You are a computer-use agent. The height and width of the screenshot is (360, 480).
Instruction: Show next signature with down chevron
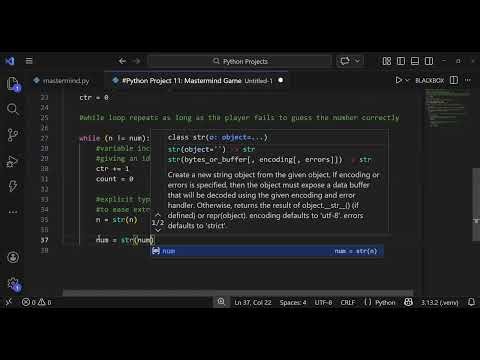click(x=158, y=230)
